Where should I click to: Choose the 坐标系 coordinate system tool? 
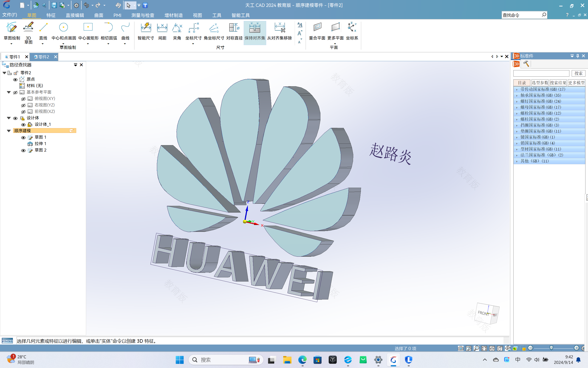[x=352, y=31]
